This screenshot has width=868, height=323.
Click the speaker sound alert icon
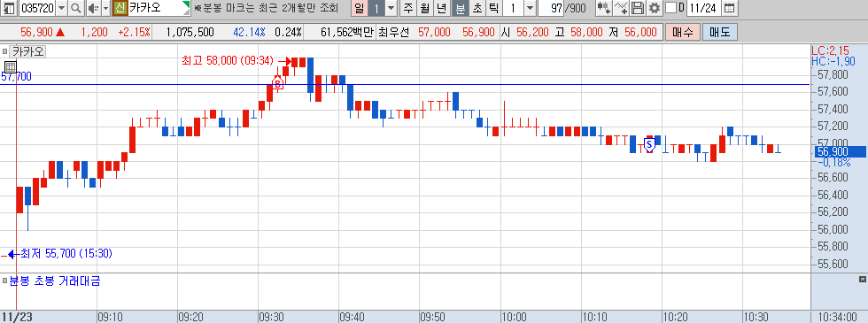tap(93, 8)
